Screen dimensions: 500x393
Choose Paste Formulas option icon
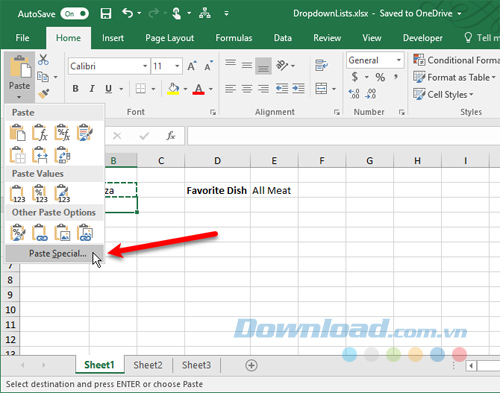(x=40, y=133)
